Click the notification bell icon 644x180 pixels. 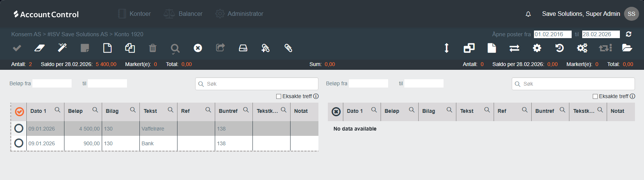pos(528,14)
